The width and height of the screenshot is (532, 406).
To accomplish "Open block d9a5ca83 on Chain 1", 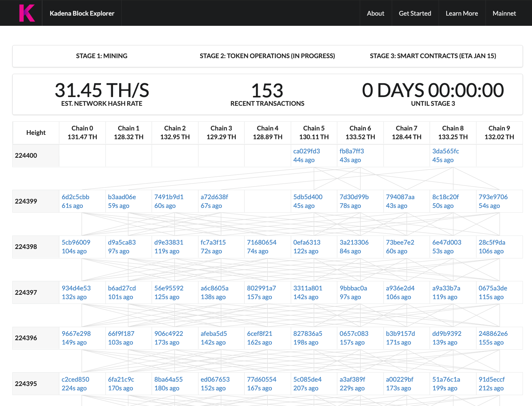I will [x=122, y=242].
